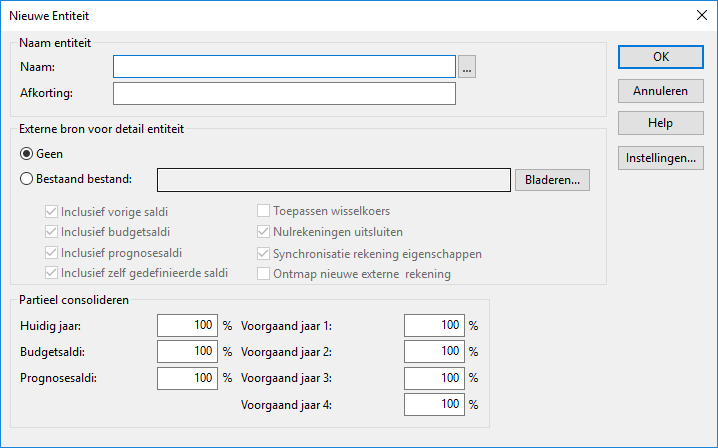The height and width of the screenshot is (448, 718).
Task: Focus the Naam text field
Action: pyautogui.click(x=284, y=67)
